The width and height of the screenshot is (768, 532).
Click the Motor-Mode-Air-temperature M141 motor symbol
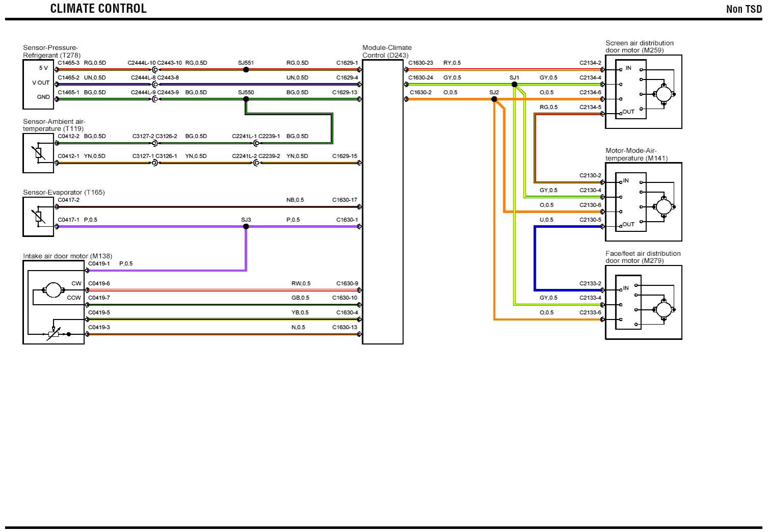tap(663, 207)
